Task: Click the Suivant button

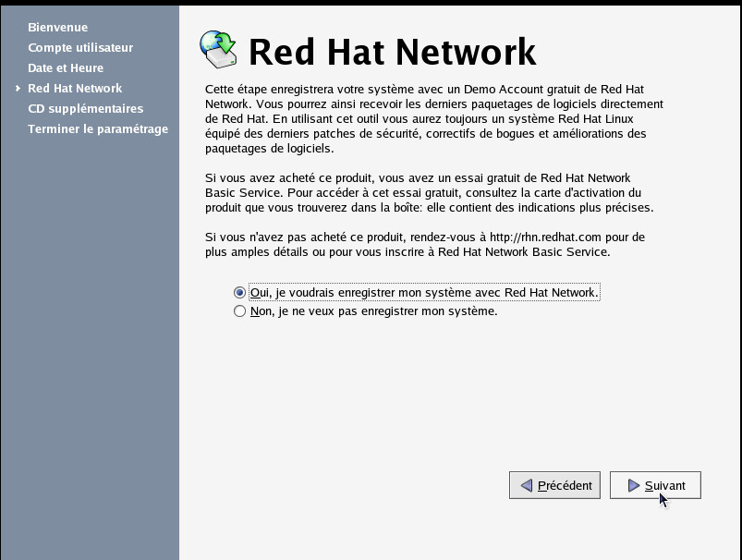Action: (x=655, y=485)
